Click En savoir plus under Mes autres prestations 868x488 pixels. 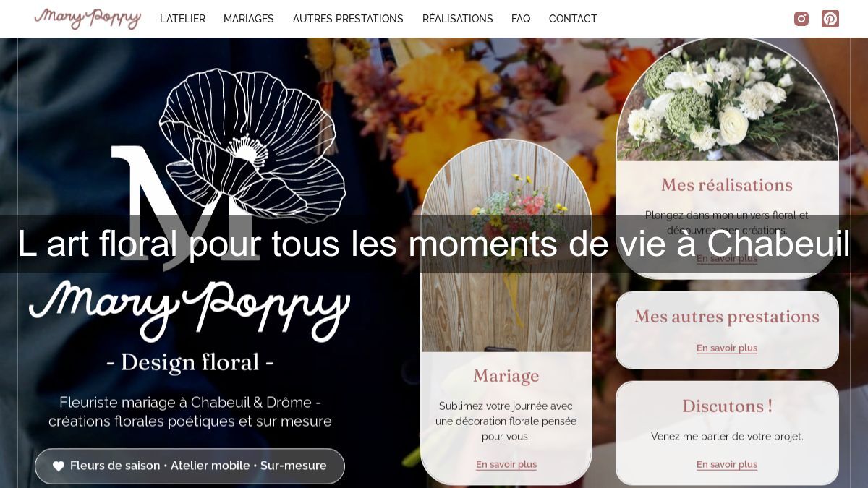click(x=727, y=348)
